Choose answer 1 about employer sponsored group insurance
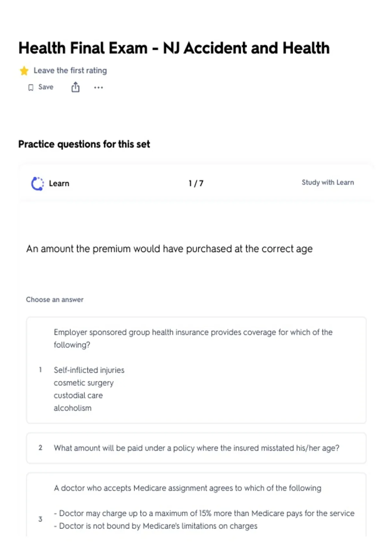 [196, 370]
